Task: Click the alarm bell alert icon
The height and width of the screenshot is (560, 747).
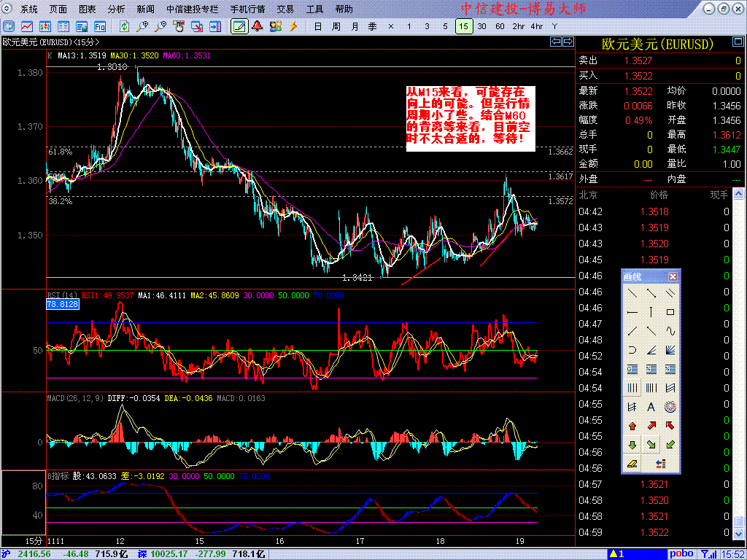Action: (258, 26)
